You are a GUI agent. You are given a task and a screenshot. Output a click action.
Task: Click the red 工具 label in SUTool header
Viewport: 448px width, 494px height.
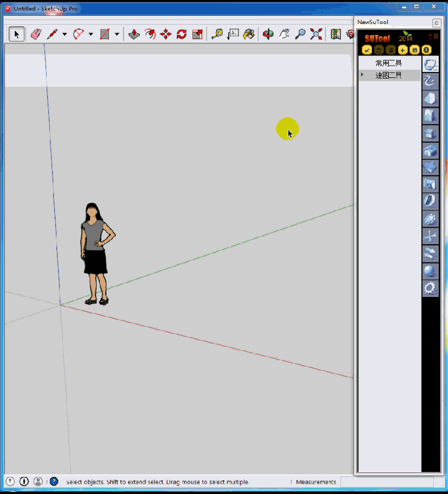click(x=433, y=37)
